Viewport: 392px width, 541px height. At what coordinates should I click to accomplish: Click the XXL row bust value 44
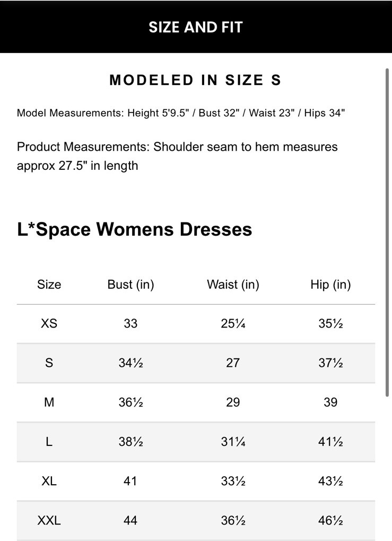pos(130,520)
